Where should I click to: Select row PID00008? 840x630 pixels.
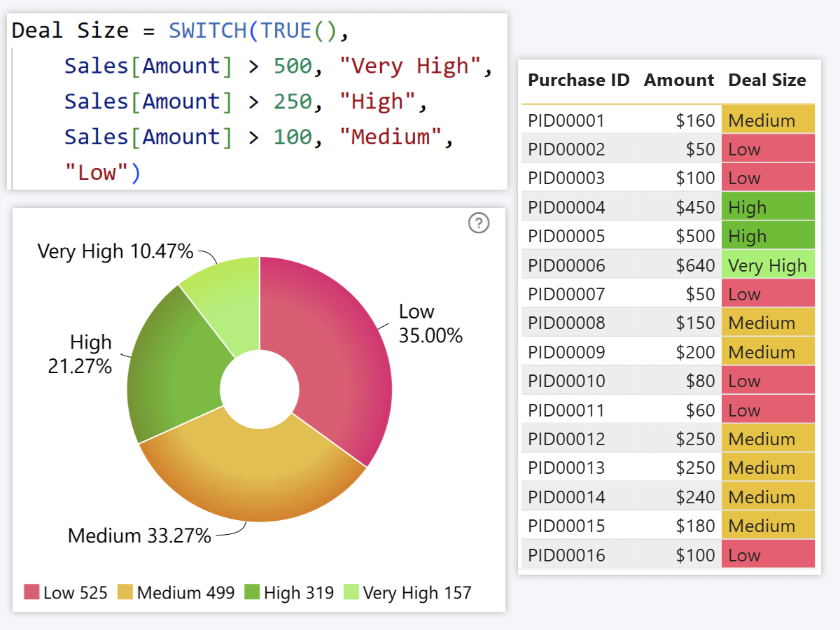(668, 323)
